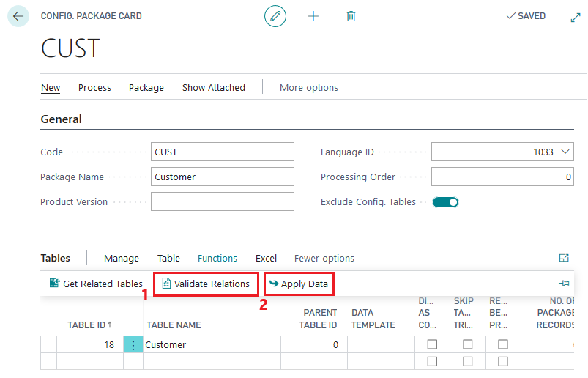Open the Process menu
Screen dimensions: 588x378
(94, 87)
